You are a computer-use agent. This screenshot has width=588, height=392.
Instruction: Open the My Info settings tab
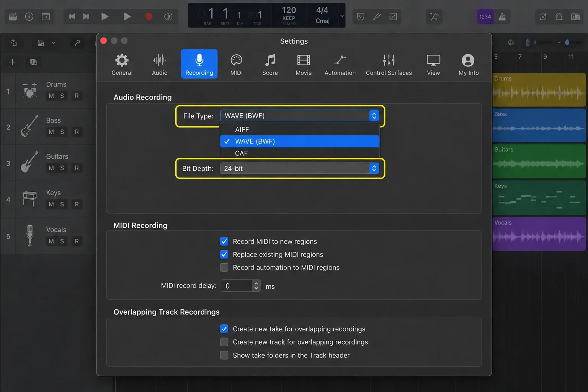pyautogui.click(x=469, y=64)
